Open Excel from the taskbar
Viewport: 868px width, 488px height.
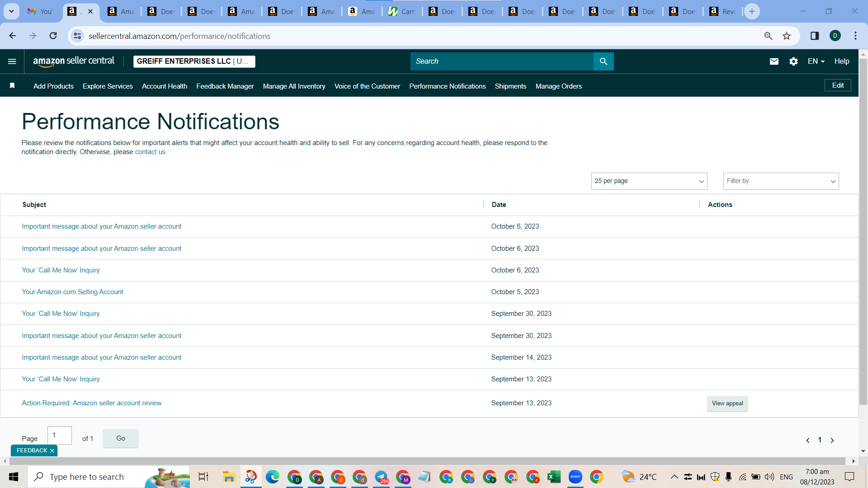[x=554, y=477]
